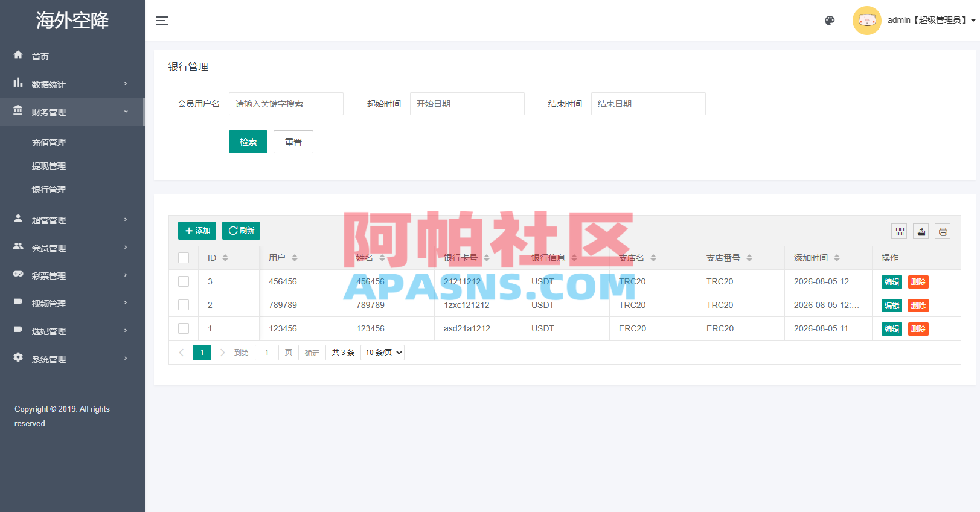Click the 刷新 refresh button
The width and height of the screenshot is (980, 512).
pyautogui.click(x=241, y=231)
